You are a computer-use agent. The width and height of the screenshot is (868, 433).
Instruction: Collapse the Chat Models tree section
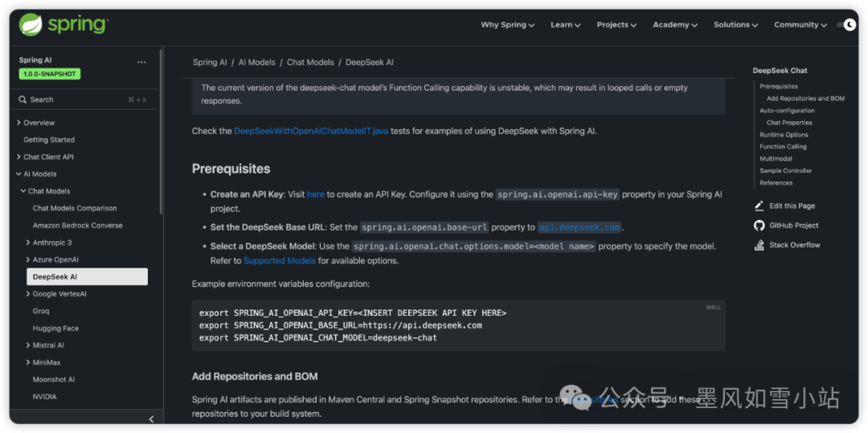click(x=23, y=191)
